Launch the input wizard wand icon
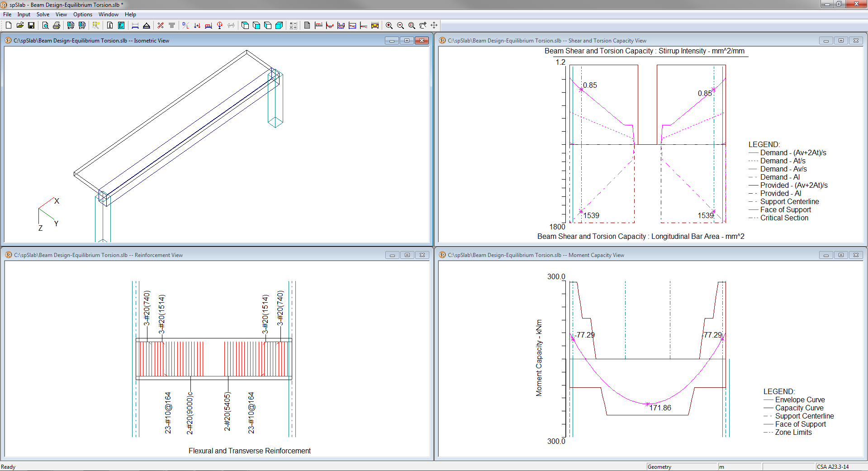This screenshot has width=868, height=471. pos(96,25)
